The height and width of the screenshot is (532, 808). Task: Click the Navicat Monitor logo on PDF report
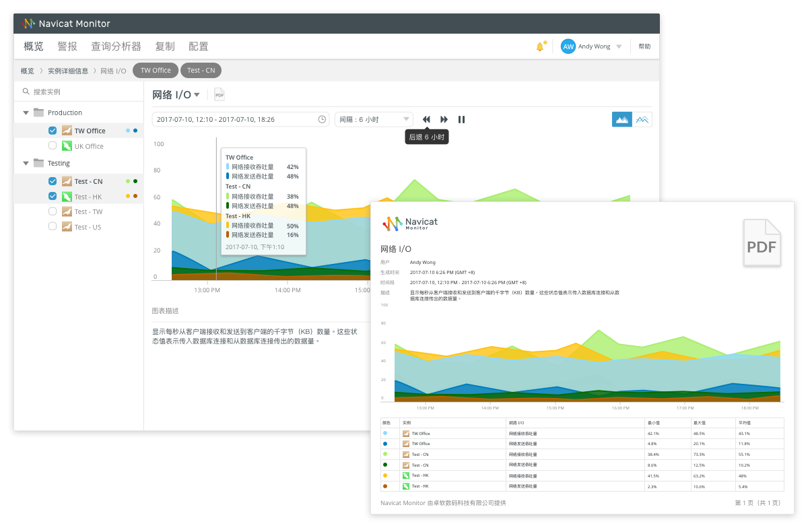[x=409, y=224]
